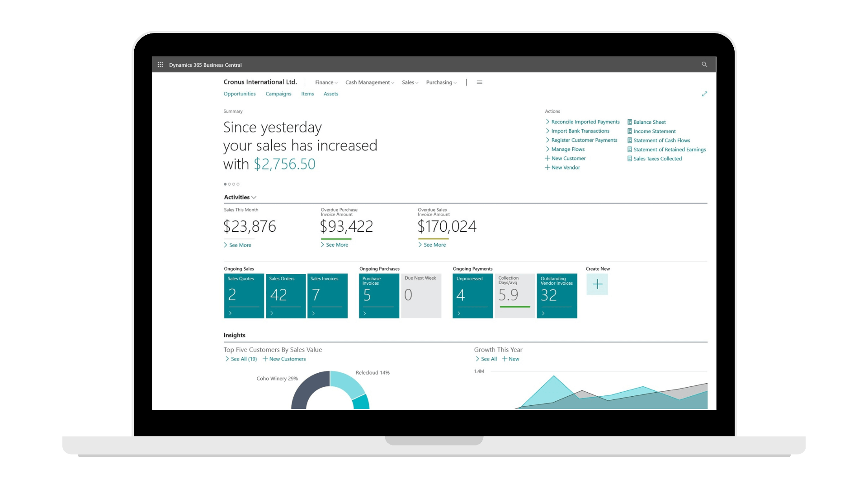The height and width of the screenshot is (488, 868).
Task: Click Dynamics 365 Business Central title
Action: (205, 65)
